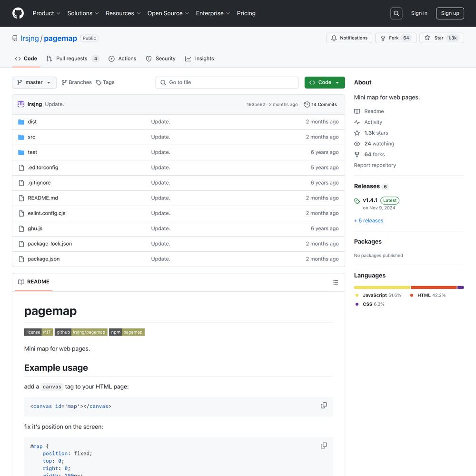Expand the Open Source menu
476x476 pixels.
pyautogui.click(x=168, y=13)
